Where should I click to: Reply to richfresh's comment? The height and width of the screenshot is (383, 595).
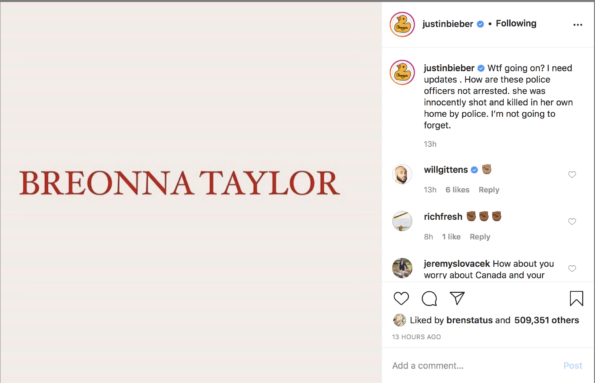[x=480, y=237]
